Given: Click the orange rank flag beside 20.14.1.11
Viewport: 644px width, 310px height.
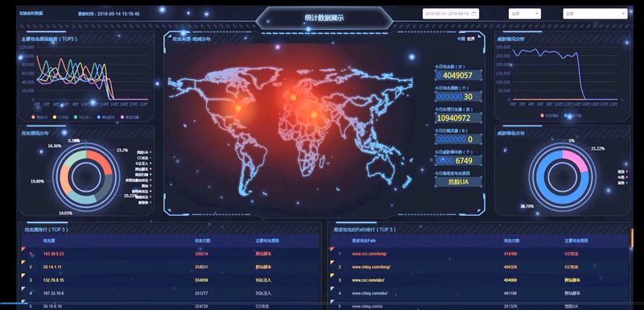Looking at the screenshot, I should coord(23,262).
